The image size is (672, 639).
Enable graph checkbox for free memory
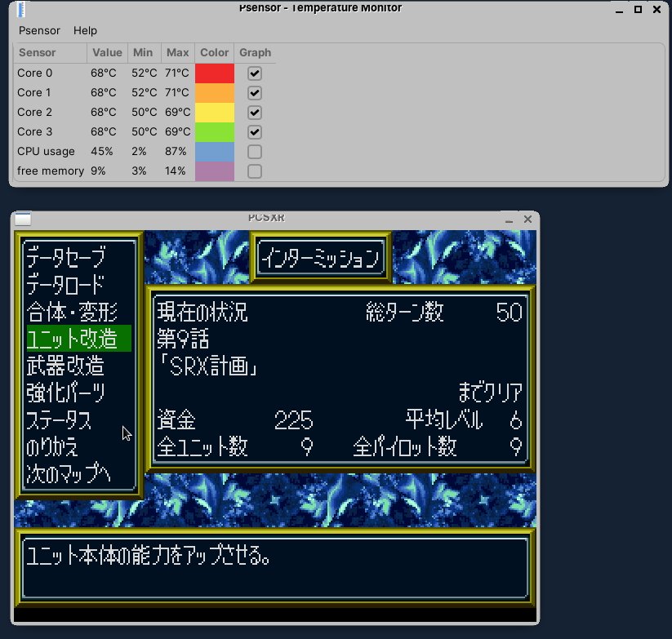[x=255, y=171]
